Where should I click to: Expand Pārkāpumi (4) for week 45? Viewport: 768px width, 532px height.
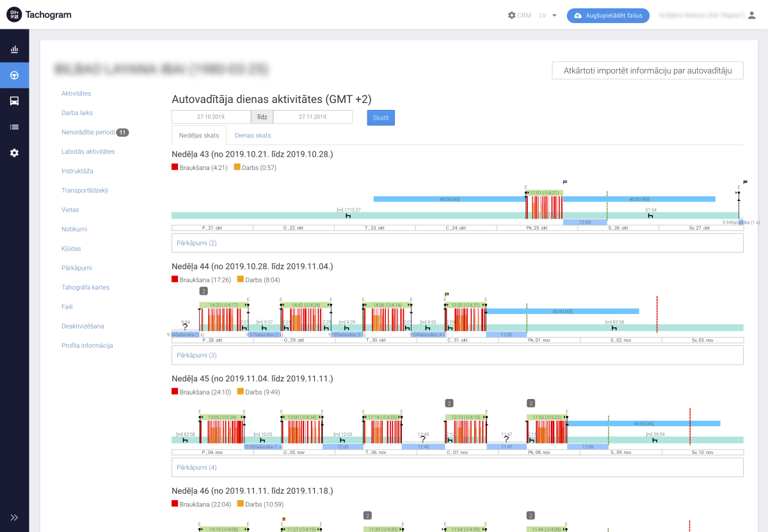[197, 467]
